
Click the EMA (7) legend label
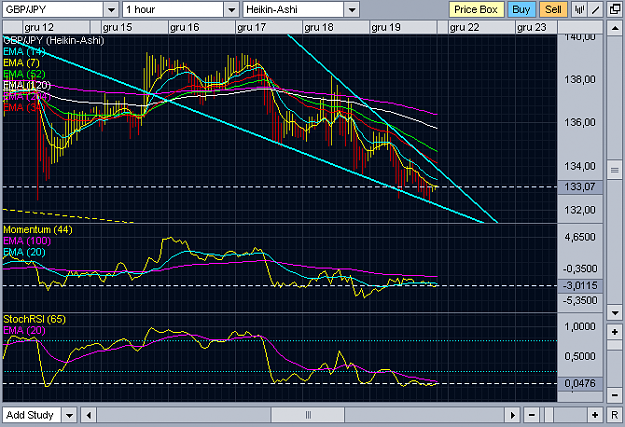point(21,63)
